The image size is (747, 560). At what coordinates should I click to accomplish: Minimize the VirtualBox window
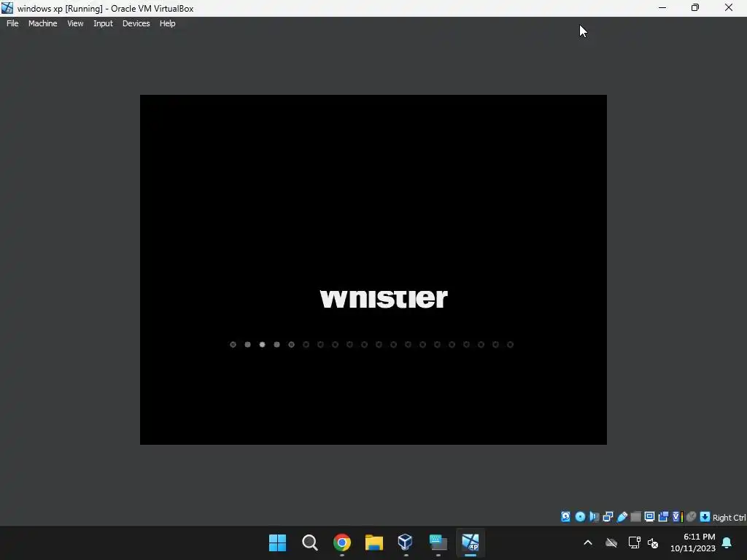(662, 8)
